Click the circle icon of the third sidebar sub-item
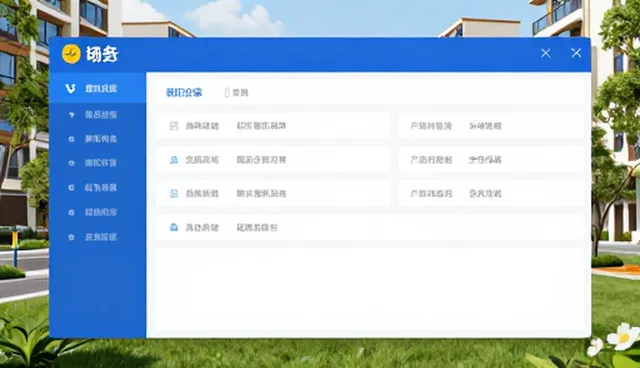The width and height of the screenshot is (640, 368). coord(71,163)
